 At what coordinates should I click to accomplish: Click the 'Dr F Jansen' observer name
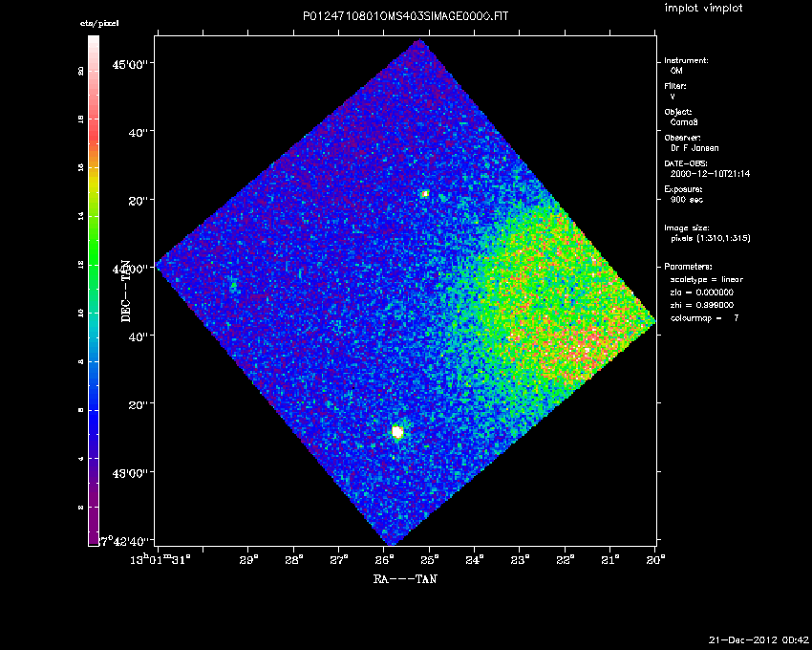click(694, 148)
